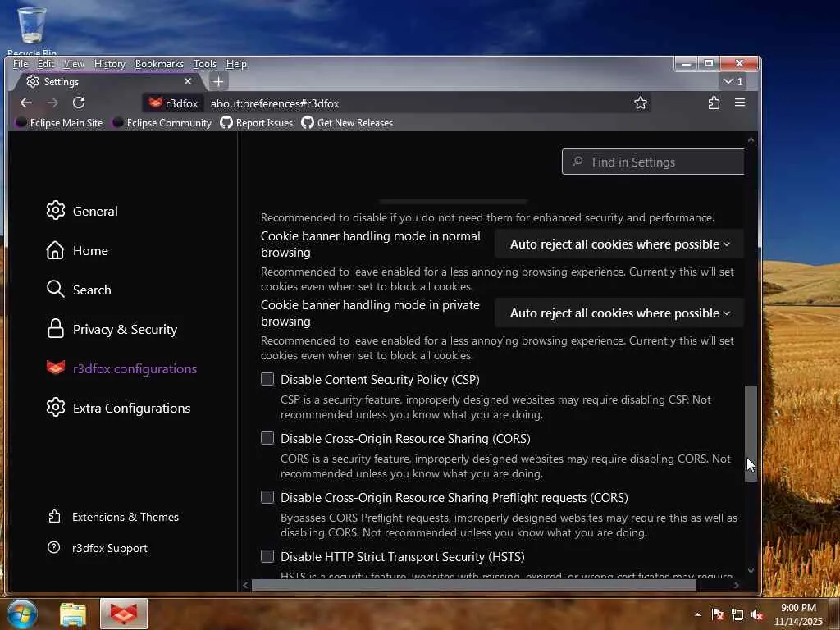This screenshot has width=840, height=630.
Task: Open the File menu
Action: [x=21, y=64]
